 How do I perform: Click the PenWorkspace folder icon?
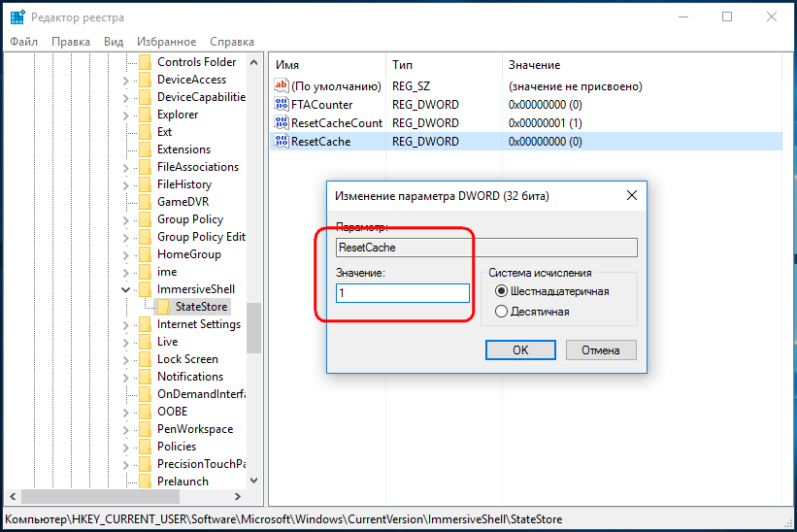(x=145, y=429)
